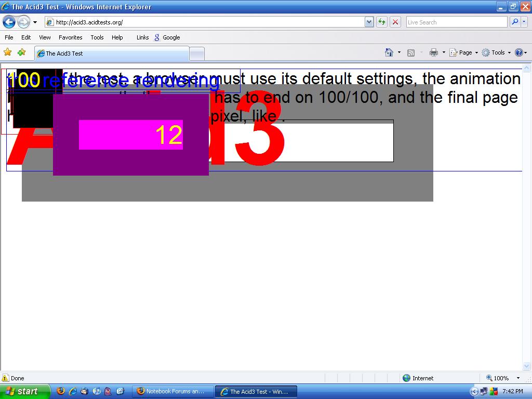
Task: Click the Live Search input box
Action: coord(457,22)
